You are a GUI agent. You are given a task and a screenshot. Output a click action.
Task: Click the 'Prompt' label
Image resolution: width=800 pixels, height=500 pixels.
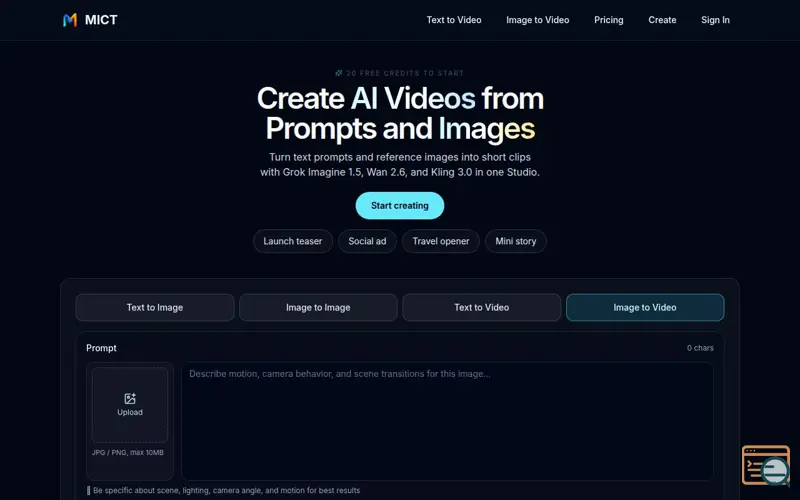[x=101, y=348]
